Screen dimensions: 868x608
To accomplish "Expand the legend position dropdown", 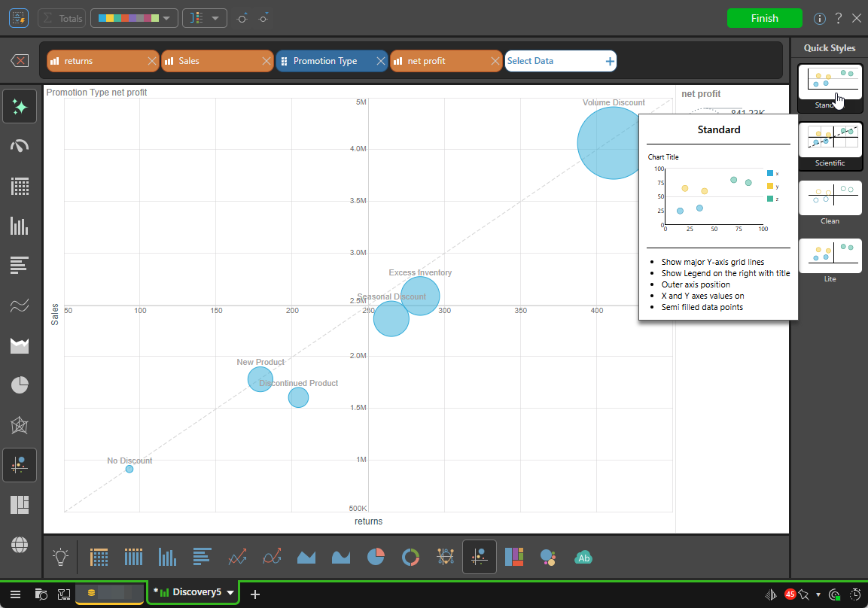I will click(205, 18).
